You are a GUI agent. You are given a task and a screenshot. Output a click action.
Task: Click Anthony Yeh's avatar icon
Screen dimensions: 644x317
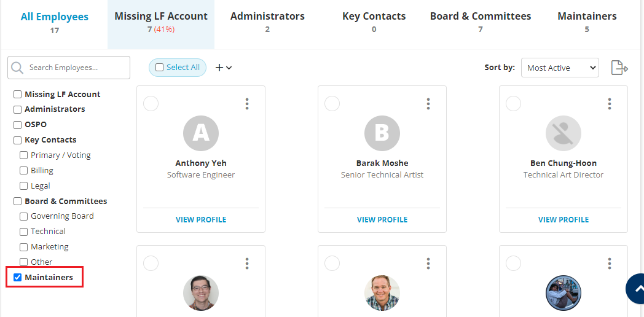(201, 133)
